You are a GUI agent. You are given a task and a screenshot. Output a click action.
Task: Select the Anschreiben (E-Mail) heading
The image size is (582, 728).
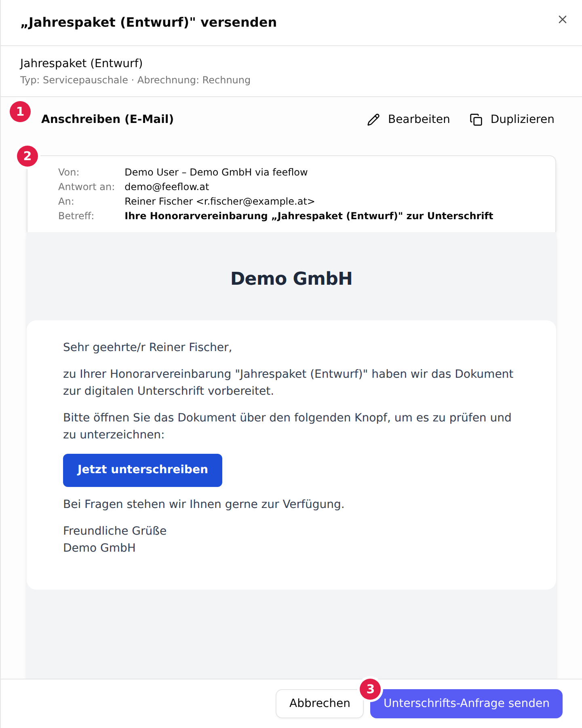point(108,119)
